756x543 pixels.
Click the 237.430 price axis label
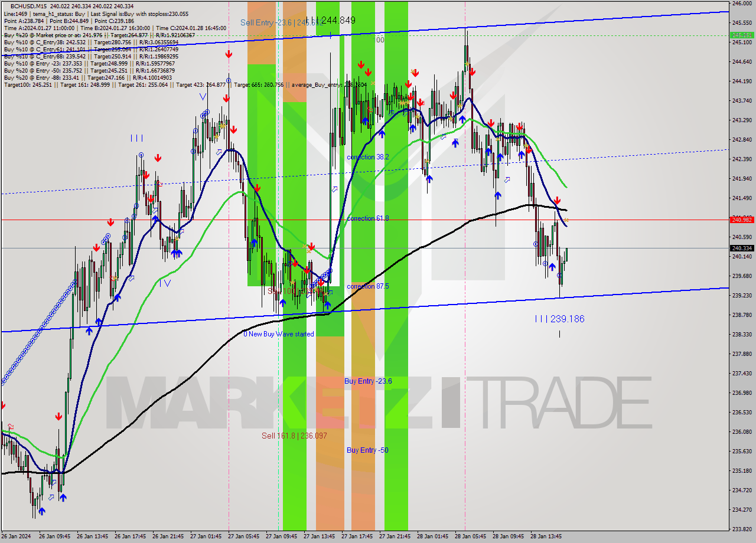point(742,373)
